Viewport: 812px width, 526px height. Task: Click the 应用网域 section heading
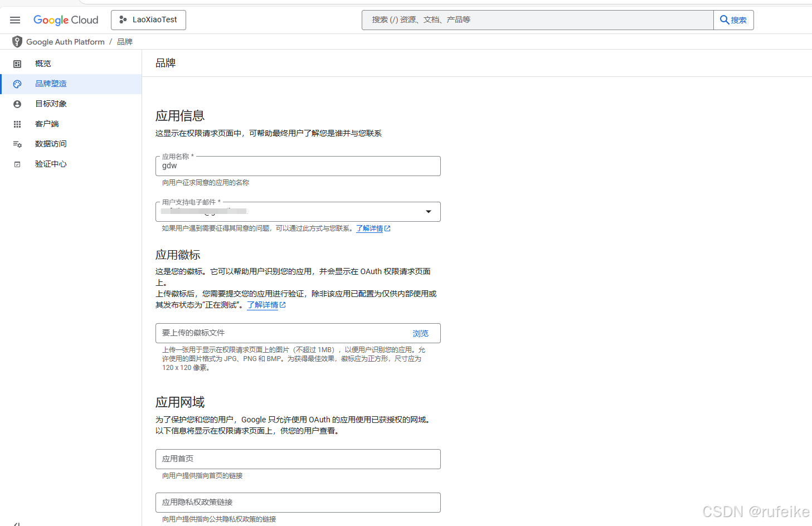(180, 402)
